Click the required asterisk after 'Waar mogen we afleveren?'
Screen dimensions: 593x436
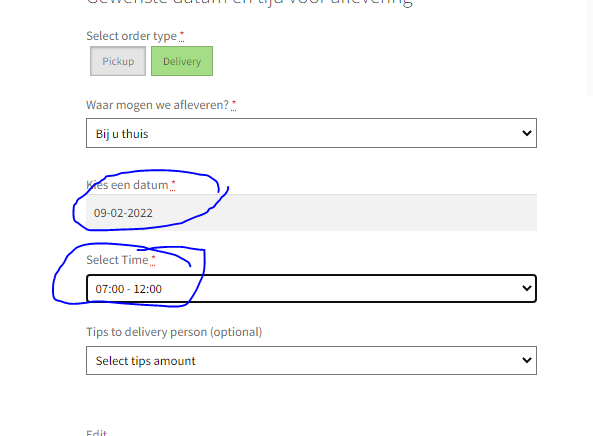tap(234, 105)
